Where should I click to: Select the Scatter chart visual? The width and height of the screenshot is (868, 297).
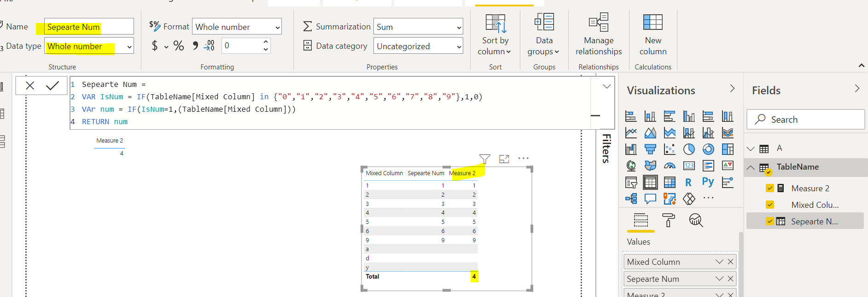pos(670,149)
